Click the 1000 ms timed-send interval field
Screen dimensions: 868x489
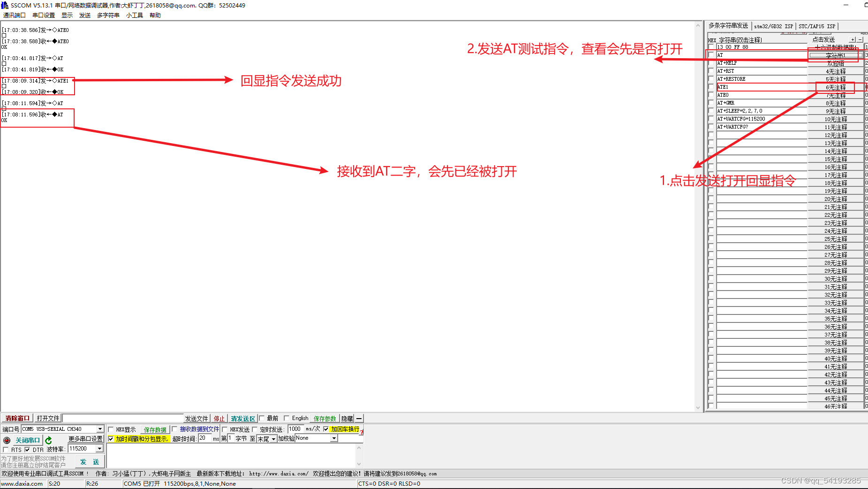coord(296,429)
